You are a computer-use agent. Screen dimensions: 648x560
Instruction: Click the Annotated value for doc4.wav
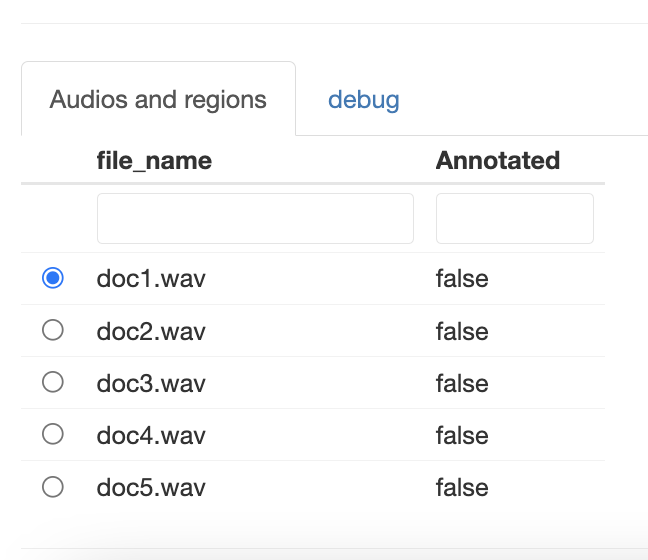coord(462,435)
